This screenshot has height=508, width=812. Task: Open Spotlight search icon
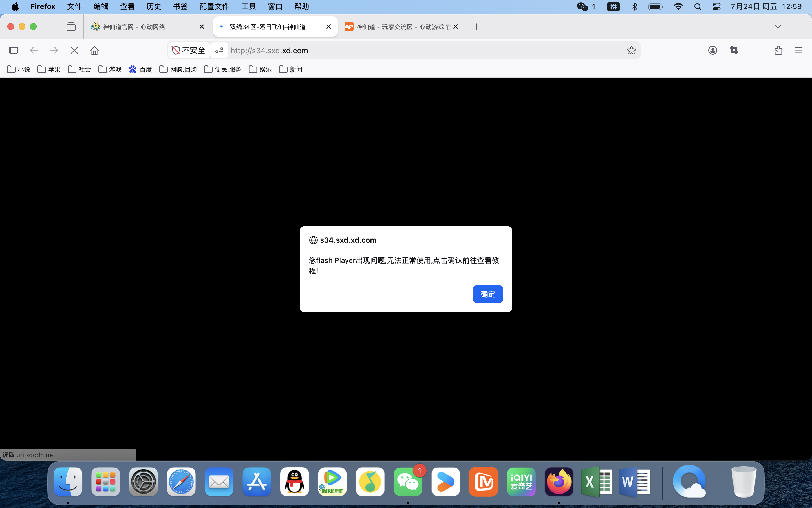tap(698, 6)
